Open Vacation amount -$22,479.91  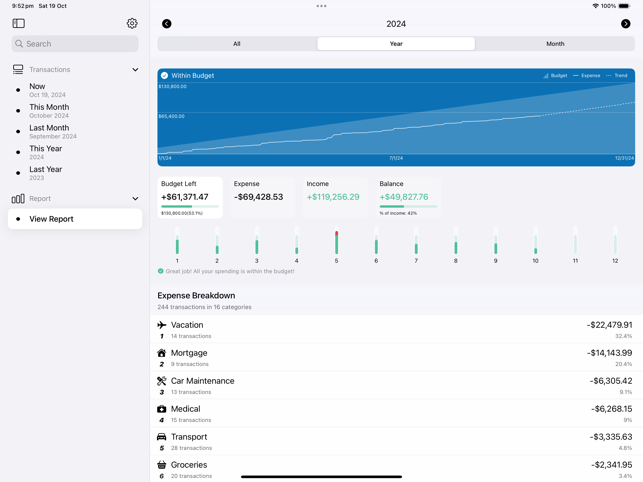pyautogui.click(x=609, y=325)
